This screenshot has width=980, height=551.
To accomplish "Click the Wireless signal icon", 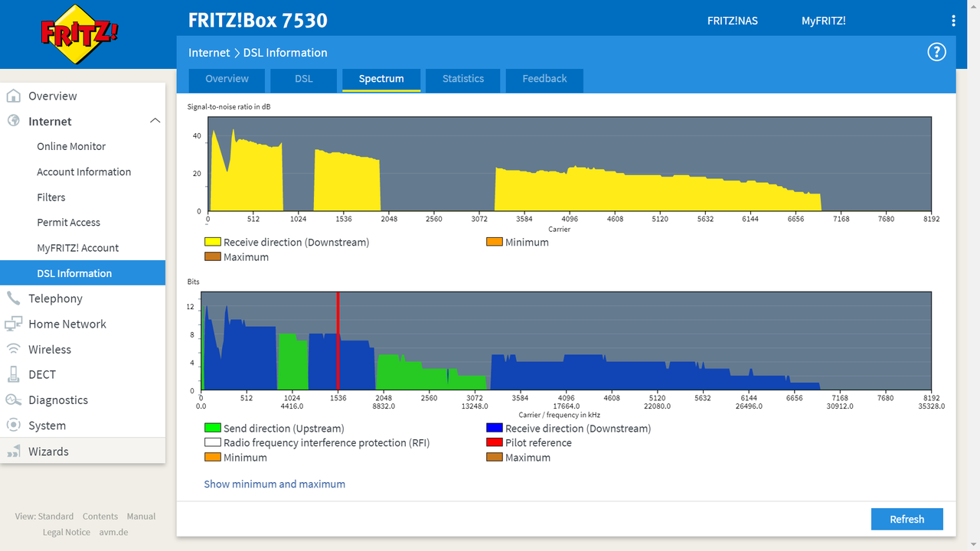I will click(13, 349).
